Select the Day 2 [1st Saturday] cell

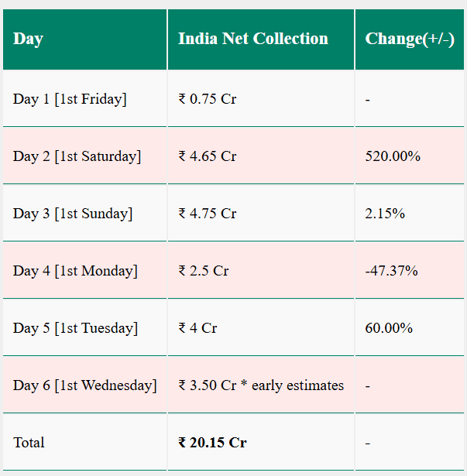point(77,156)
